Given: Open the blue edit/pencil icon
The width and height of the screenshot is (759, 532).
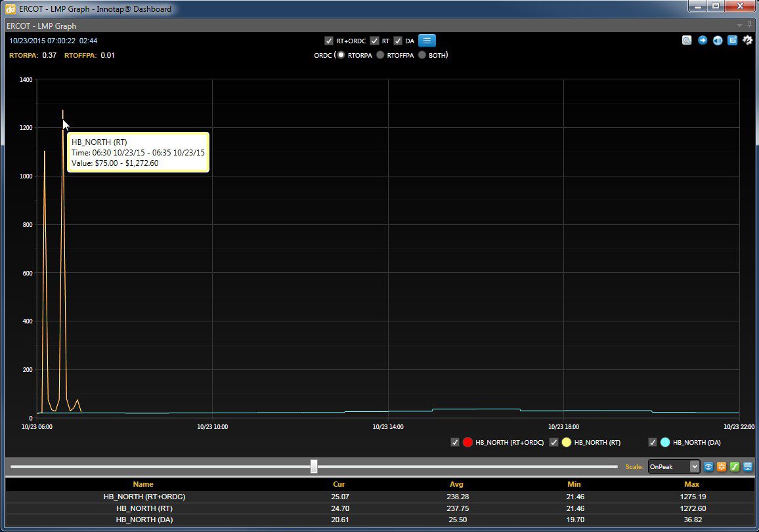Looking at the screenshot, I should (732, 40).
